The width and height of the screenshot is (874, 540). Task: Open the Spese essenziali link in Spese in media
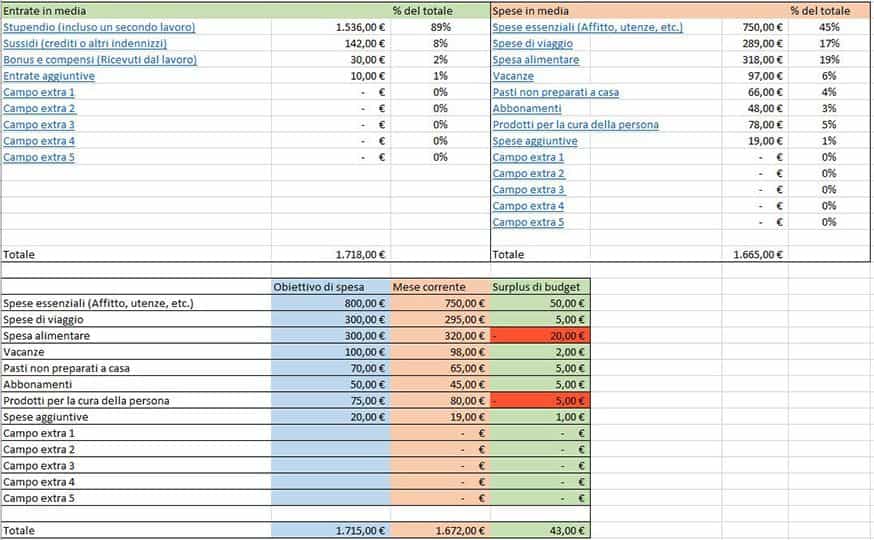[x=587, y=27]
